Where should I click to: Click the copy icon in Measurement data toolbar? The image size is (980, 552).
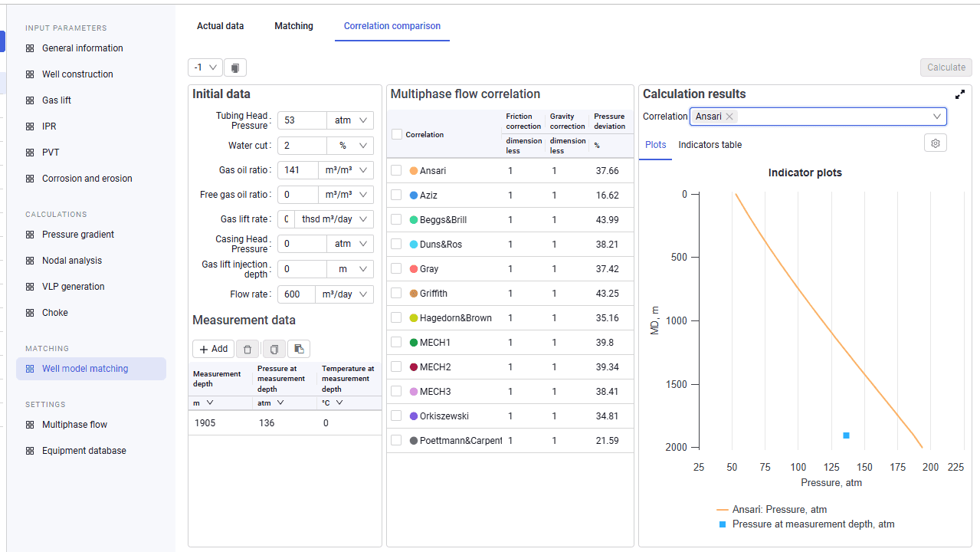click(274, 349)
